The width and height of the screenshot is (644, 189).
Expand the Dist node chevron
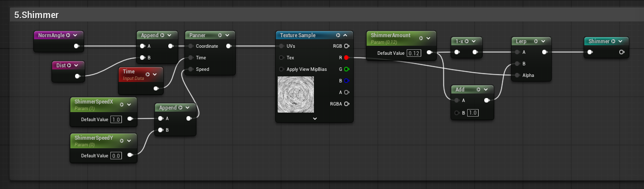click(x=76, y=65)
